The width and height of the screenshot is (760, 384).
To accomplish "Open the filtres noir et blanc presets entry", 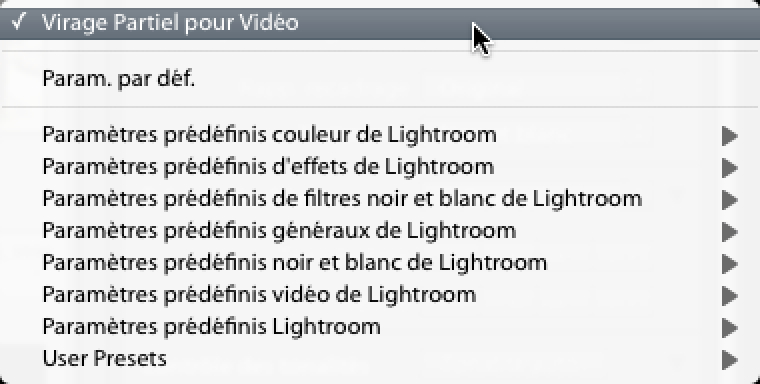I will (380, 199).
